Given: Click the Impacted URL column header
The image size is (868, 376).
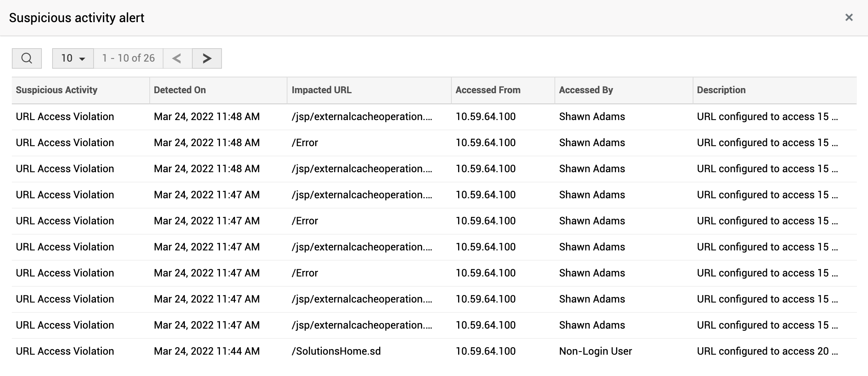Looking at the screenshot, I should click(321, 90).
